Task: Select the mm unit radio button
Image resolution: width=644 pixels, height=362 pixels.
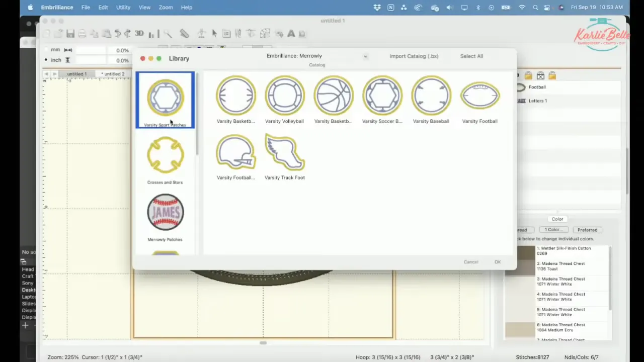Action: (x=46, y=50)
